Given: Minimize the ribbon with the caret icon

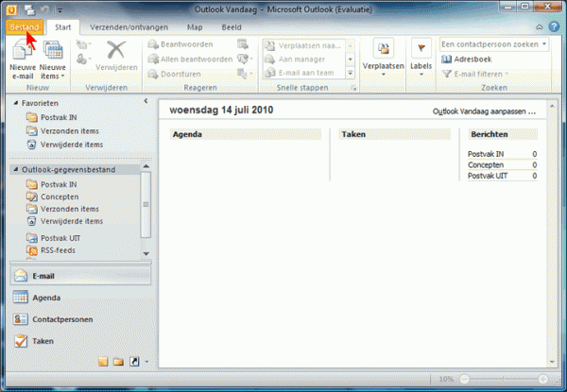Looking at the screenshot, I should pyautogui.click(x=540, y=27).
